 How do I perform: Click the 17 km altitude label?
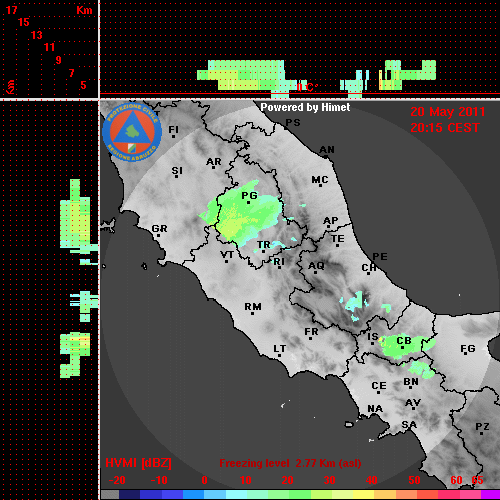click(x=11, y=10)
